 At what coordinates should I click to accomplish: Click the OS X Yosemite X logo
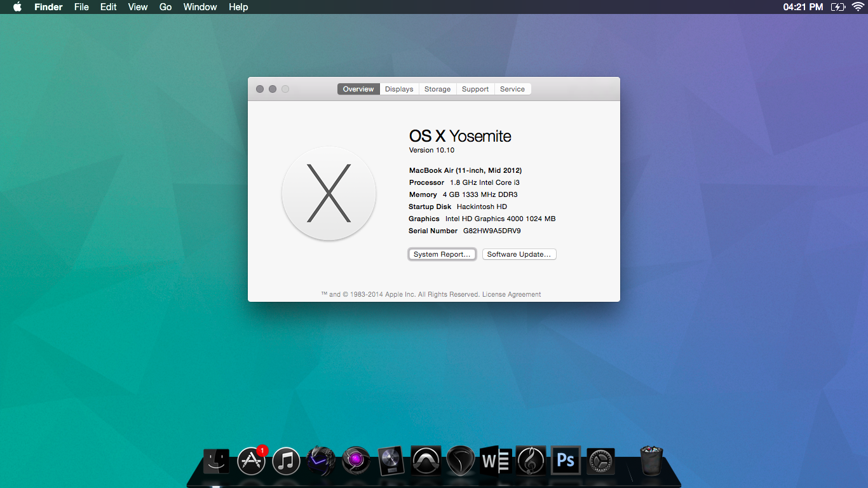click(329, 193)
